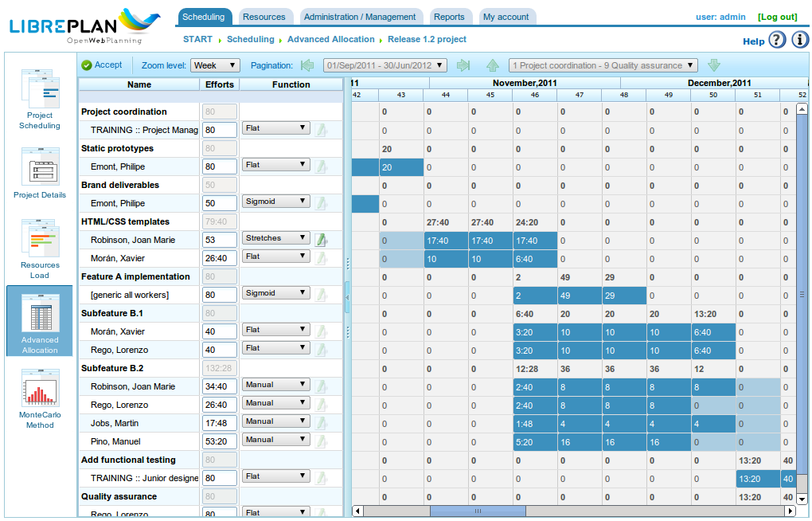Click the Log out link
The width and height of the screenshot is (812, 521).
pos(777,17)
